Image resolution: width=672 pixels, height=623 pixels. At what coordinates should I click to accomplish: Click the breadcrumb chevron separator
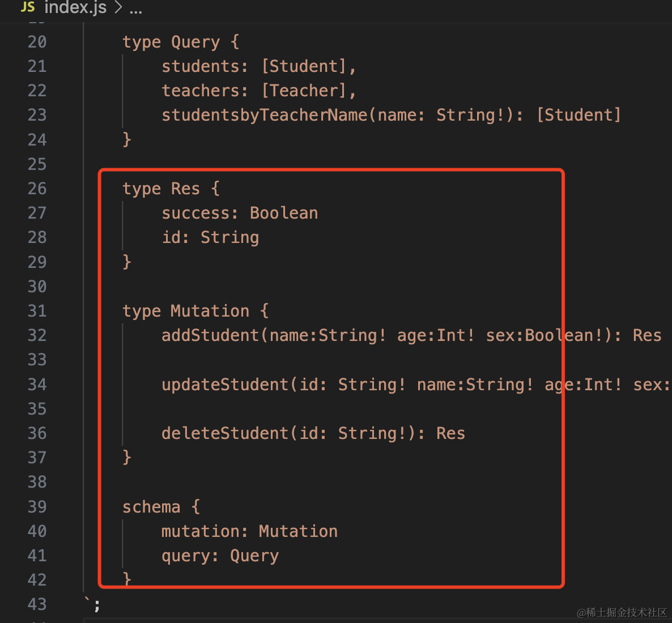(x=118, y=8)
